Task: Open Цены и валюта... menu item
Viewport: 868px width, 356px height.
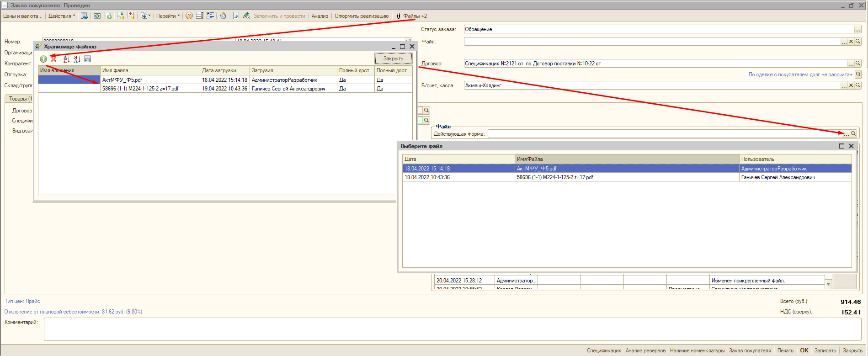Action: click(x=22, y=16)
